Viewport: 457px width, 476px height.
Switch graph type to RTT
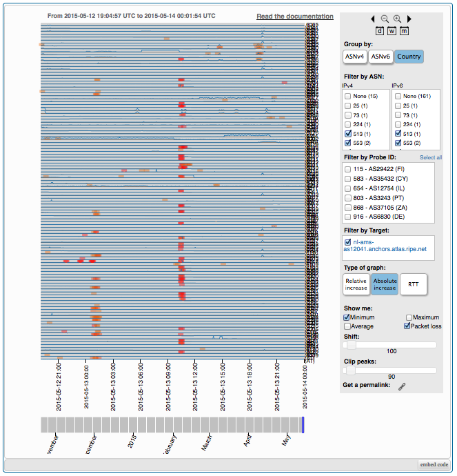(x=414, y=284)
